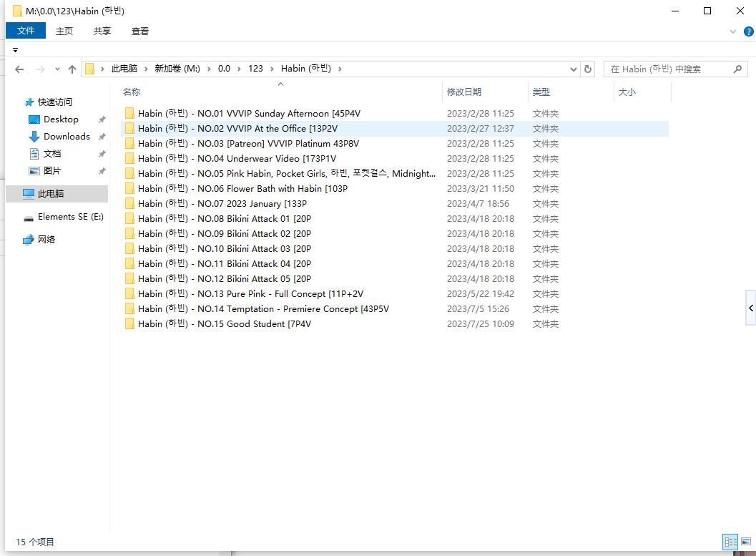
Task: Expand chevron after 123 breadcrumb
Action: click(272, 69)
